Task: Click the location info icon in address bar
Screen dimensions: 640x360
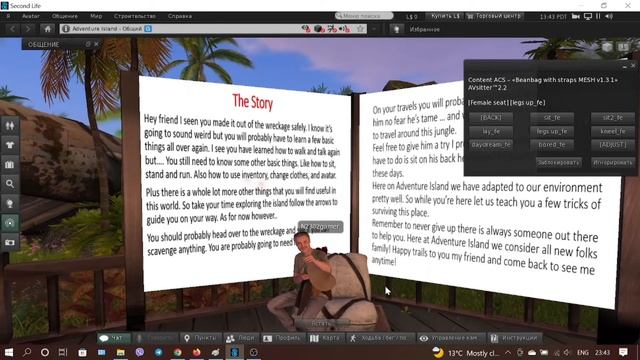Action: pos(66,29)
